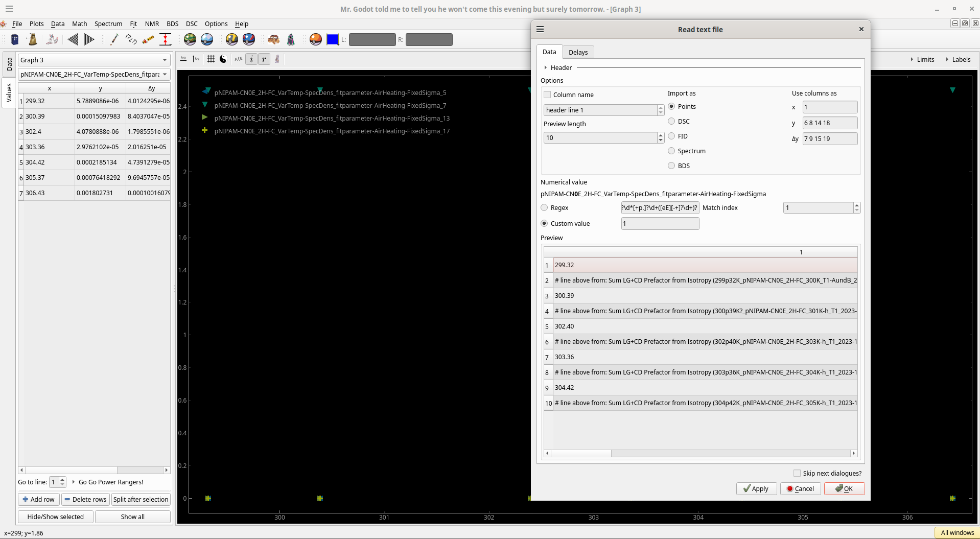980x539 pixels.
Task: Open the Graph 3 dropdown
Action: (x=94, y=60)
